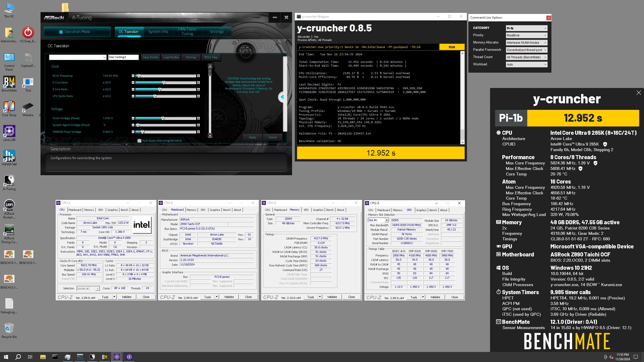Image resolution: width=644 pixels, height=362 pixels.
Task: Open the cpuz_x64 desktop icon
Action: 9,133
